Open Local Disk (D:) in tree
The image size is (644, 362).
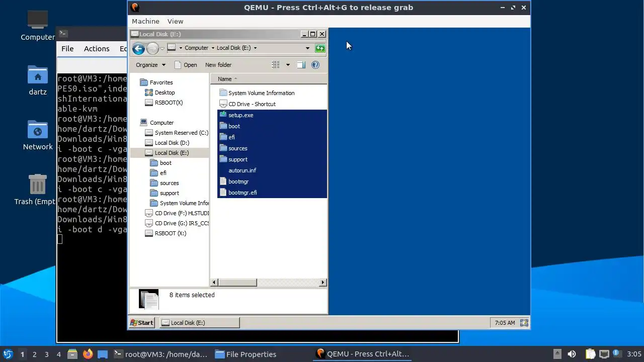pos(172,143)
